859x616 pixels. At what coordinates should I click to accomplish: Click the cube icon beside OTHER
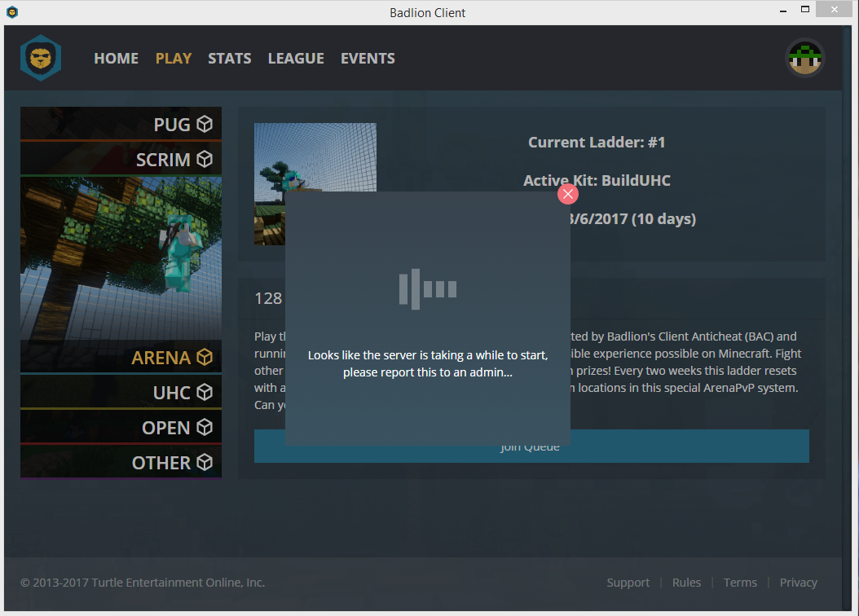[x=205, y=462]
